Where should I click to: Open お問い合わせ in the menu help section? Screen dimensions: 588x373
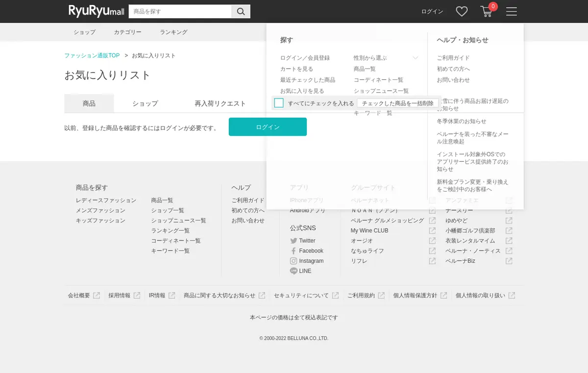(453, 80)
